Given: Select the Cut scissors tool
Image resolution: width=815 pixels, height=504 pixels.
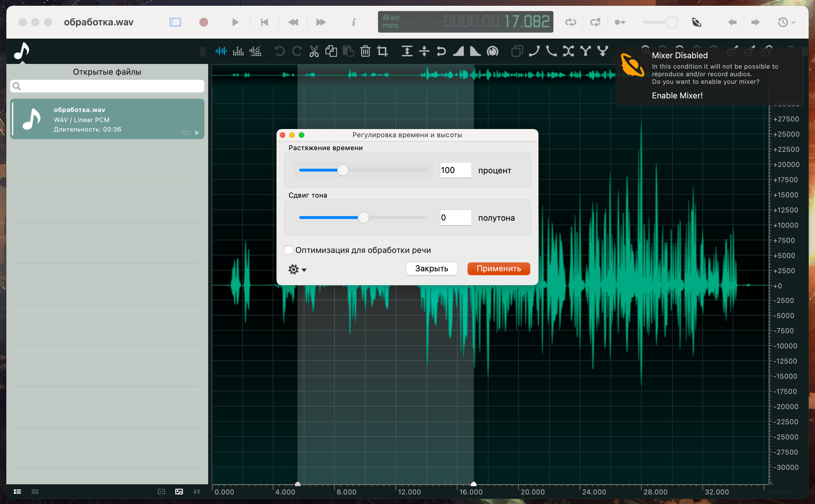Looking at the screenshot, I should (314, 51).
